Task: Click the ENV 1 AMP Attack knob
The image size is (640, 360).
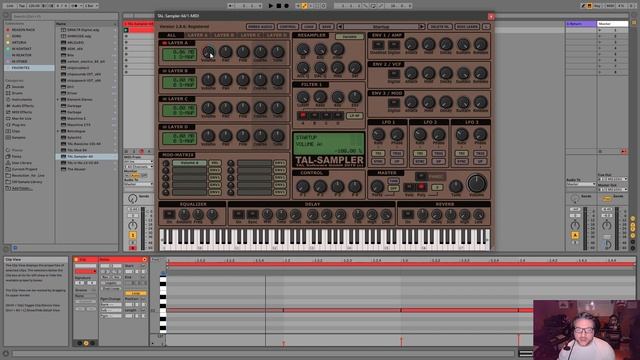Action: coord(411,44)
